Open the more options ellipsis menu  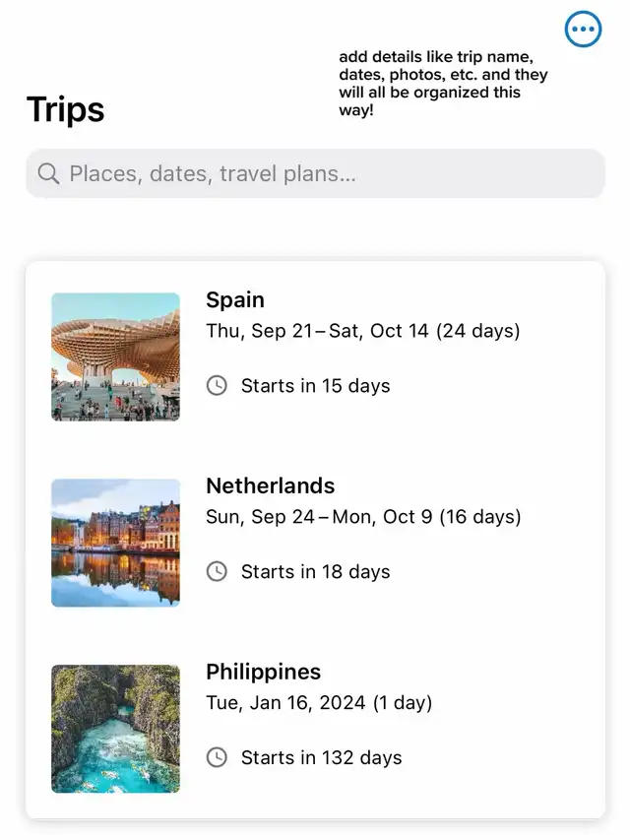pos(583,30)
